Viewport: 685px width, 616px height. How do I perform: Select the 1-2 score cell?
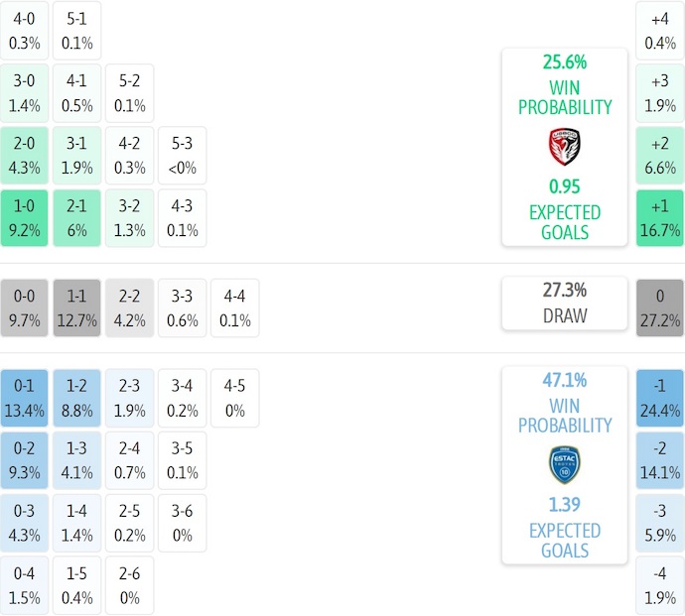pyautogui.click(x=77, y=398)
